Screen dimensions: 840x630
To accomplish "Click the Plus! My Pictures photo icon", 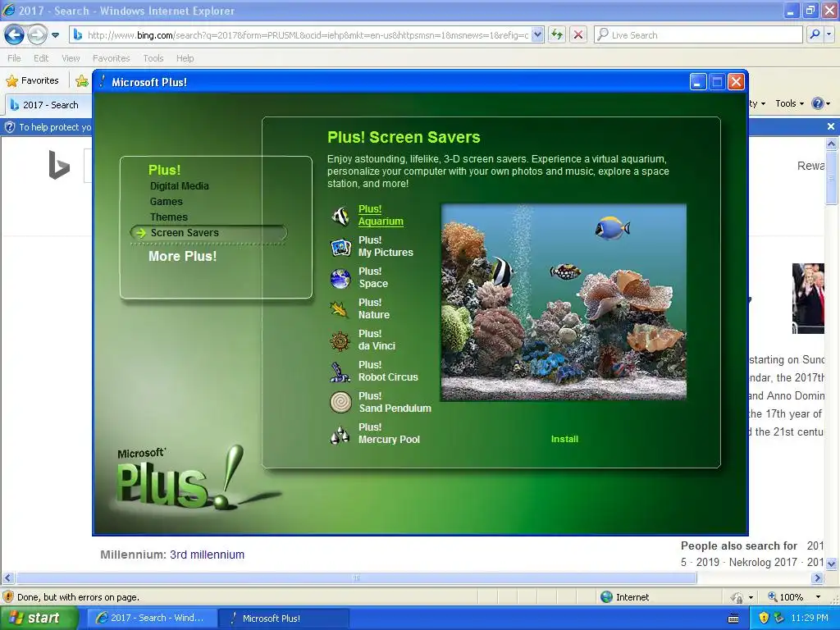I will pos(340,247).
